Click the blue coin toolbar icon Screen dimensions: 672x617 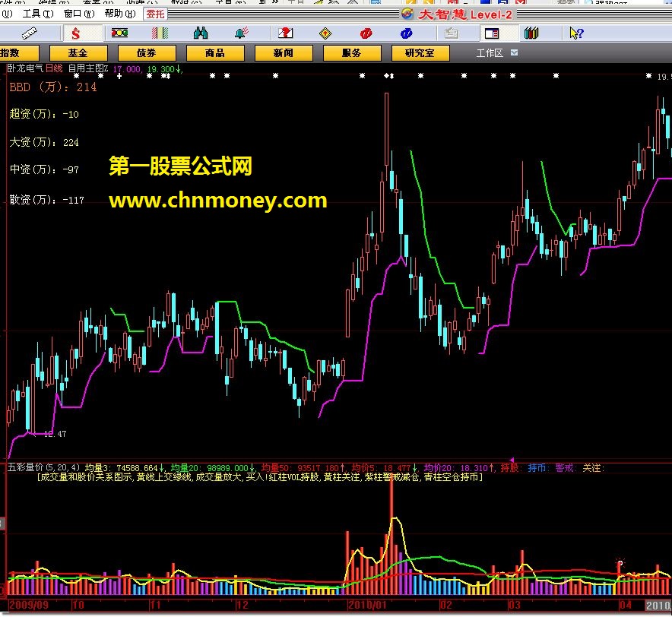tap(406, 33)
